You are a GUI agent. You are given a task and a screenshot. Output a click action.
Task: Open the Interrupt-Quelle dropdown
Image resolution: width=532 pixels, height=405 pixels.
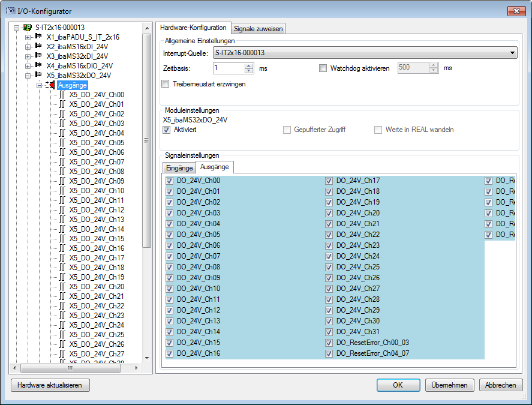[x=512, y=53]
